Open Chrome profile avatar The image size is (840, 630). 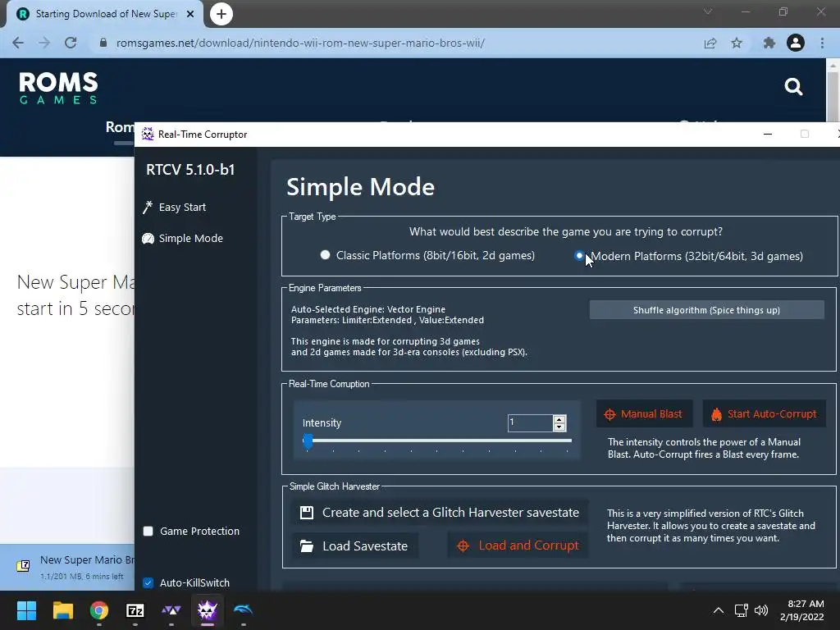click(796, 43)
